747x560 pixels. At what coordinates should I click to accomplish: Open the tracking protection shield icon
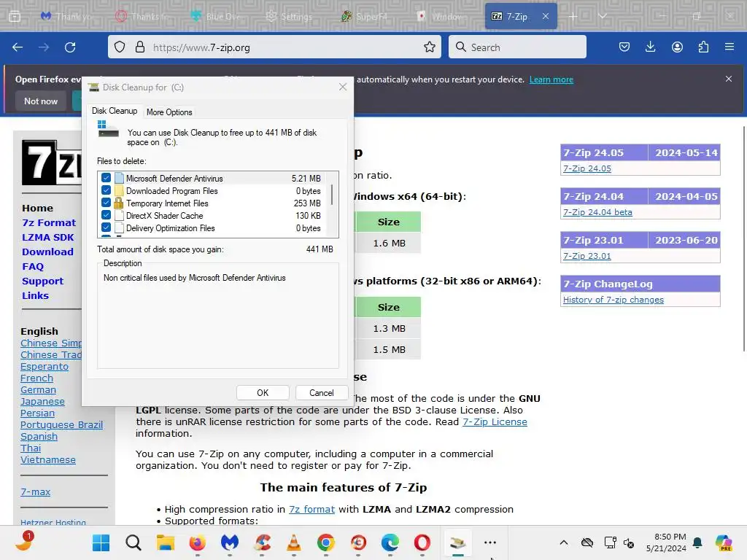(x=120, y=47)
